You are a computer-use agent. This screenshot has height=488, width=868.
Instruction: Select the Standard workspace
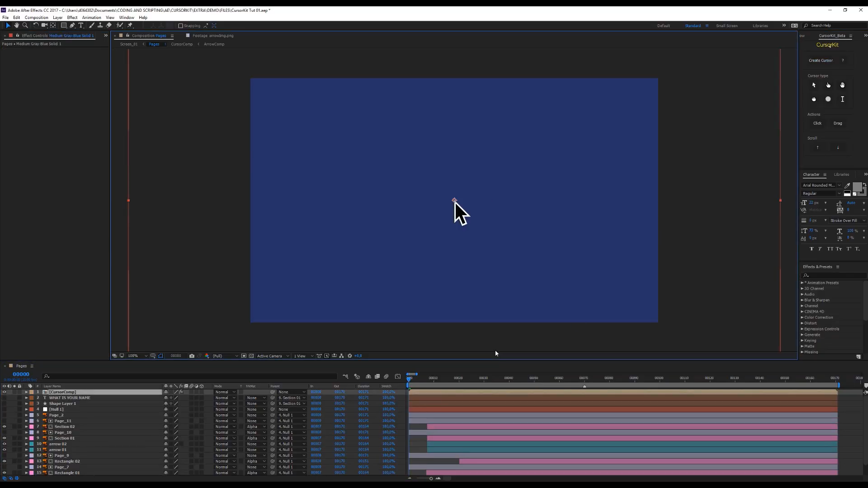point(693,26)
